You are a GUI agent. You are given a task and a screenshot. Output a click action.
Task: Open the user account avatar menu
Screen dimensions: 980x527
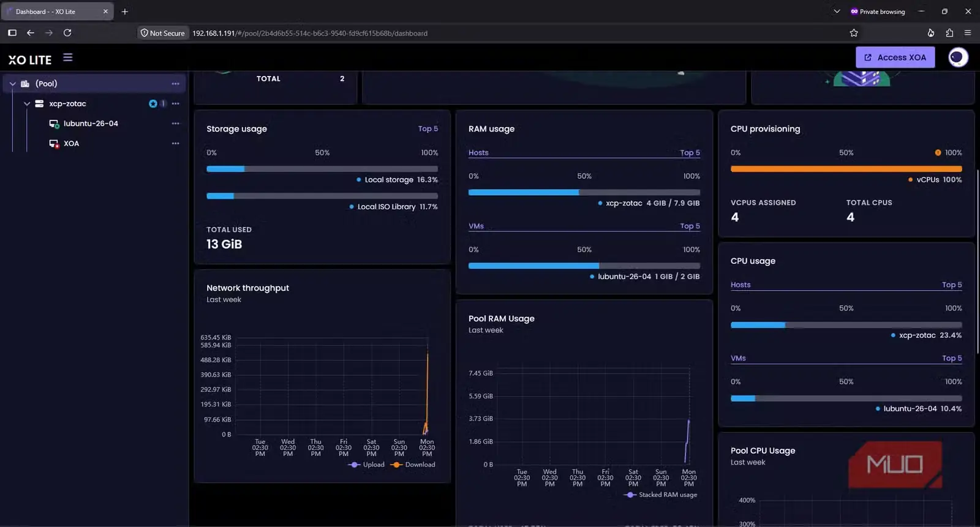point(958,58)
